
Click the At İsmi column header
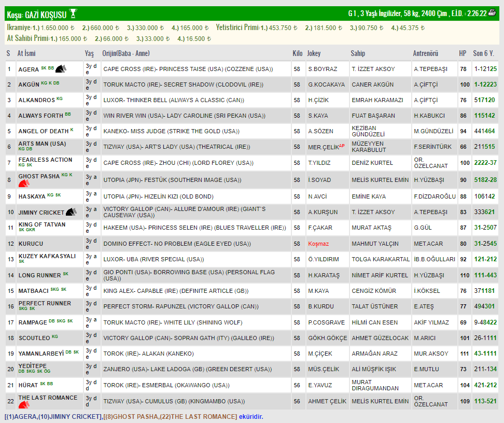(x=26, y=53)
